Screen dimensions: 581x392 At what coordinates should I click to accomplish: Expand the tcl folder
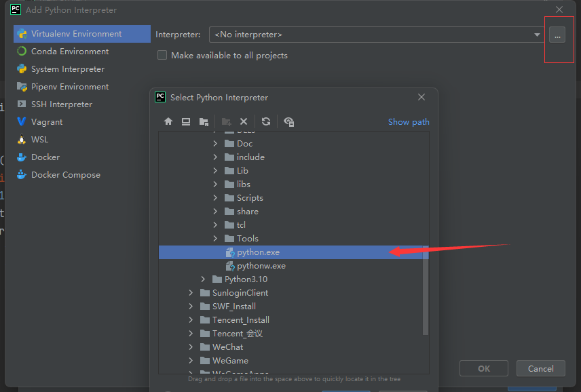coord(215,224)
